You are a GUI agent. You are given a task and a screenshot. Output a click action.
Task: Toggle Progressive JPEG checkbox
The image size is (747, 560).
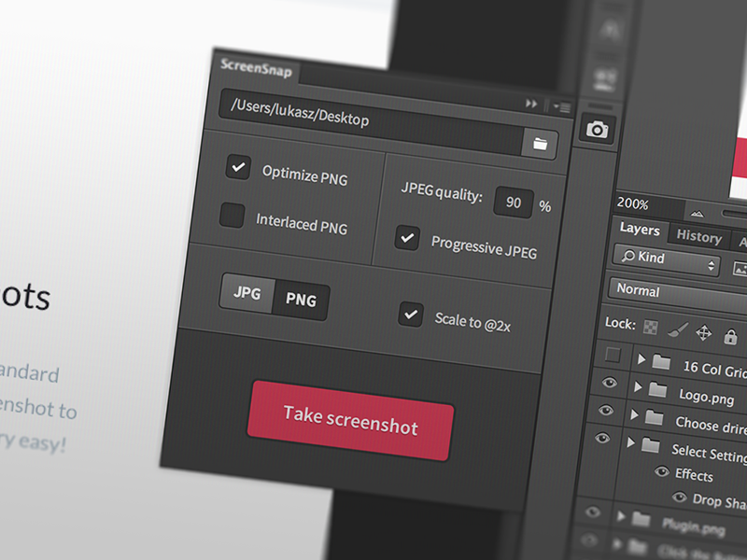click(407, 237)
